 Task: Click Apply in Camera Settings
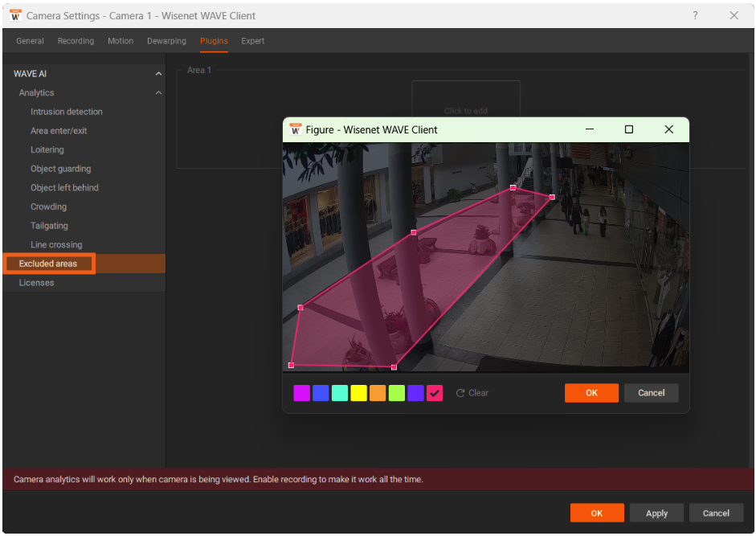click(656, 513)
